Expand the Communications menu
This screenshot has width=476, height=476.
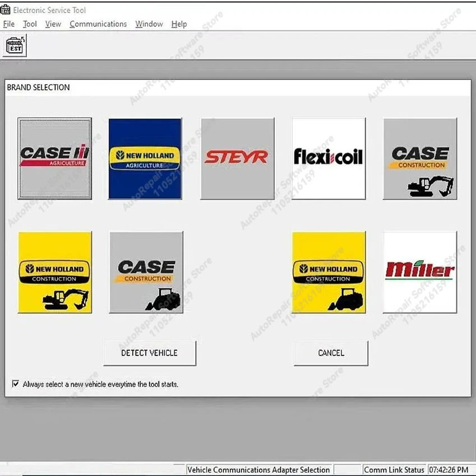(98, 24)
